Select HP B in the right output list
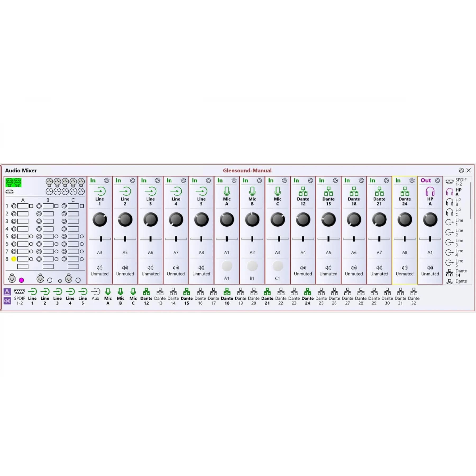Viewport: 476px width, 476px height. pos(454,202)
